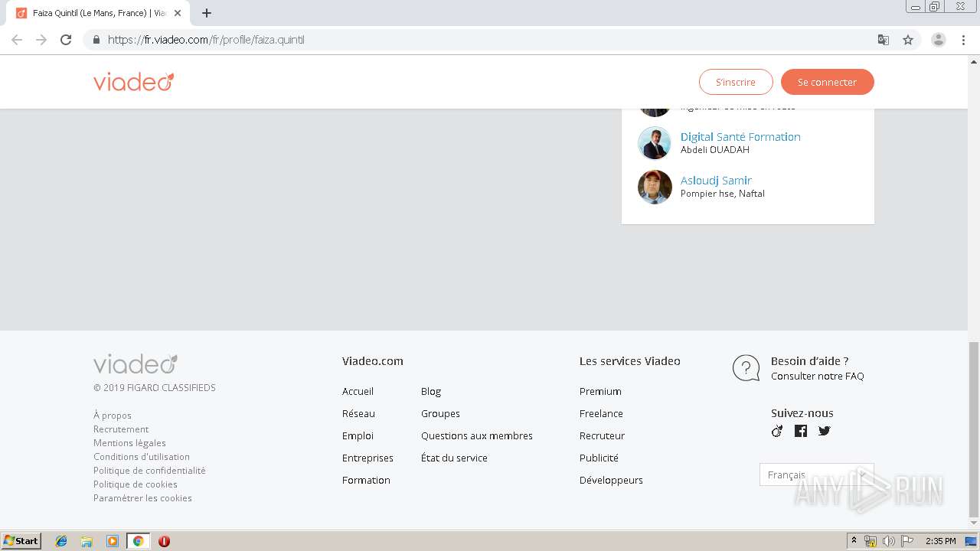980x551 pixels.
Task: Open the Formation footer link
Action: click(x=366, y=480)
